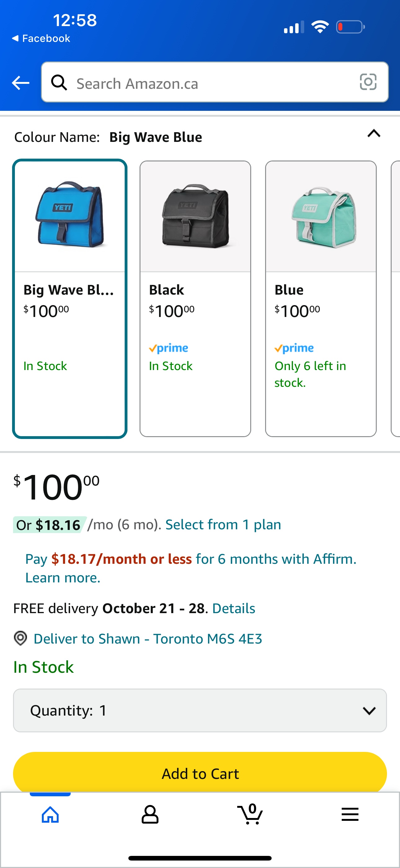Open Select from 1 plan link
Viewport: 400px width, 868px height.
[223, 525]
